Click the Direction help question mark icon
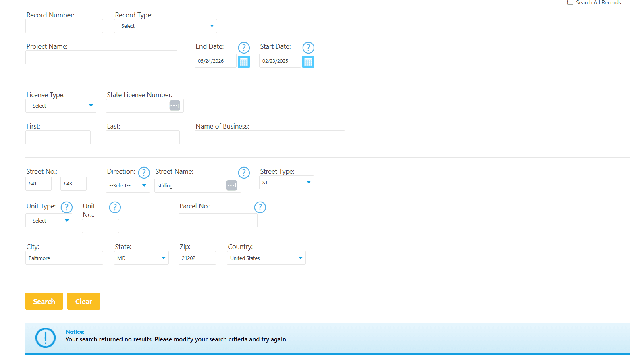Viewport: 644px width, 362px height. coord(144,173)
